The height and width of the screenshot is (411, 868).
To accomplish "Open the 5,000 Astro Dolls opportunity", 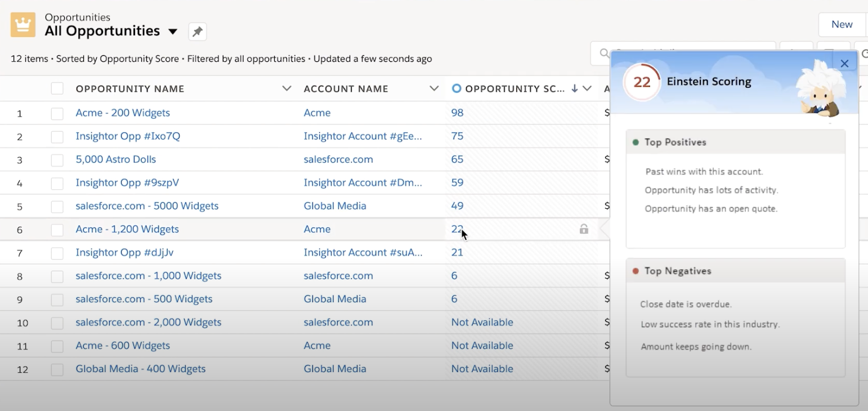I will (x=116, y=159).
